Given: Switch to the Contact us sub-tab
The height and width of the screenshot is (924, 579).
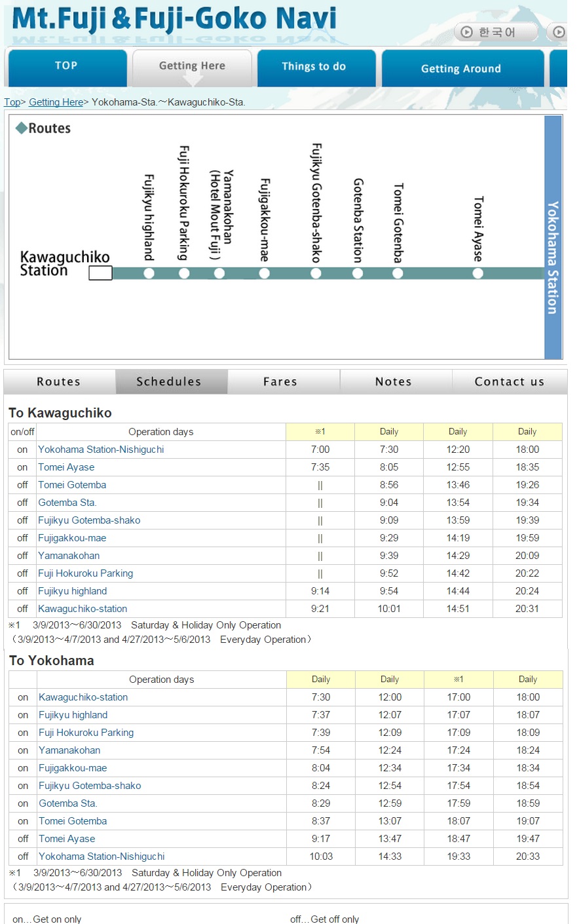Looking at the screenshot, I should (509, 381).
